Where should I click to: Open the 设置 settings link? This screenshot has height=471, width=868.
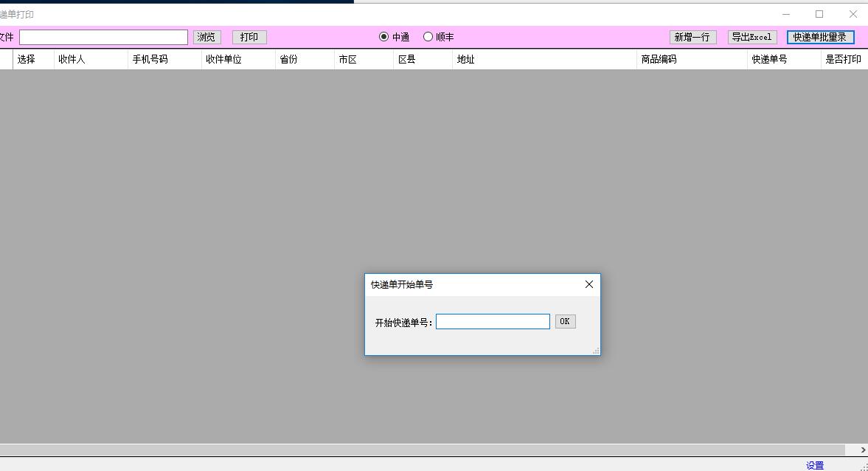pos(815,465)
